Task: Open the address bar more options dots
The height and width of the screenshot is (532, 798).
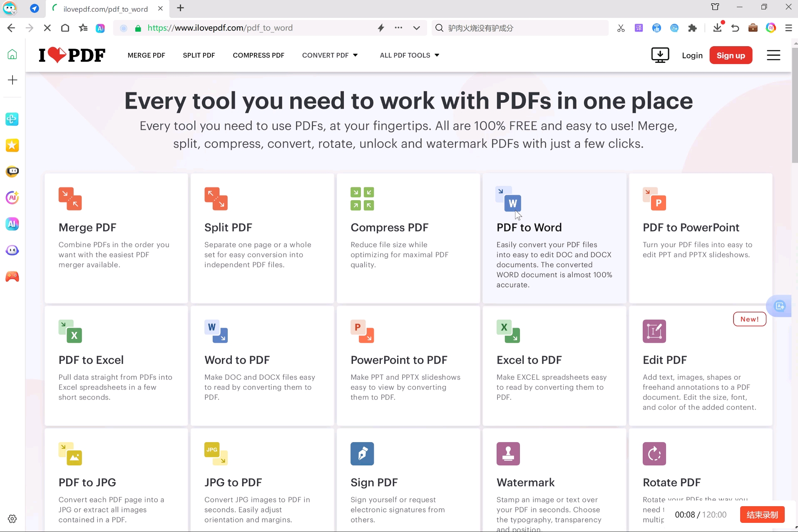Action: (x=398, y=28)
